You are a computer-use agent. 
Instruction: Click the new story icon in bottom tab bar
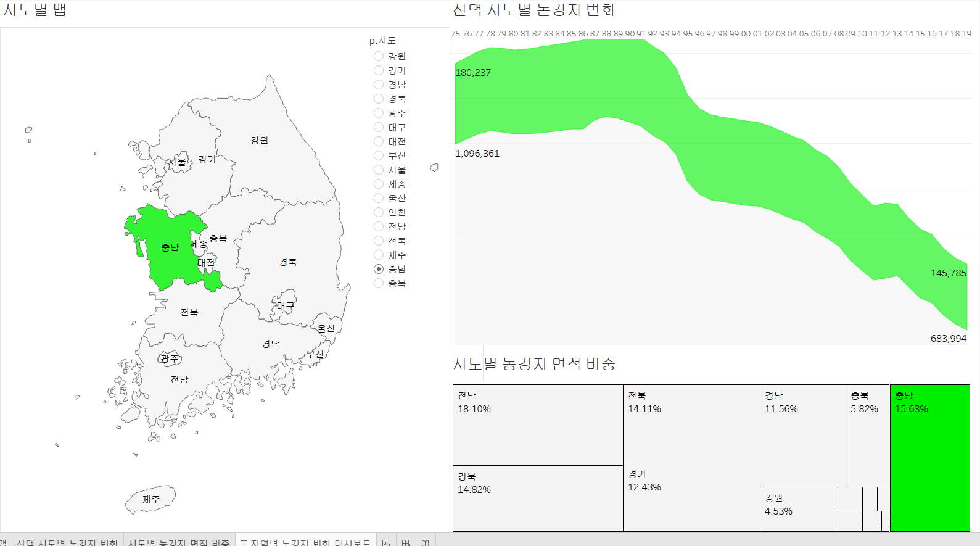pyautogui.click(x=426, y=542)
